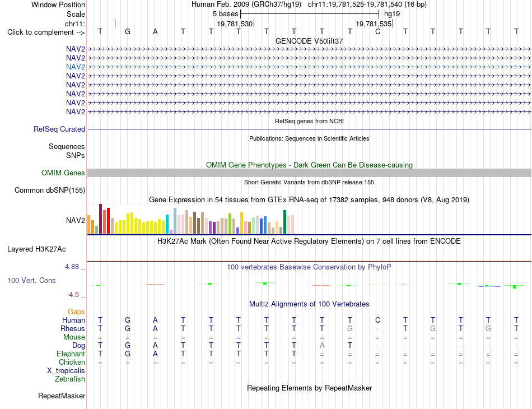Click base A in the sequence row
The width and height of the screenshot is (532, 409).
click(x=155, y=31)
